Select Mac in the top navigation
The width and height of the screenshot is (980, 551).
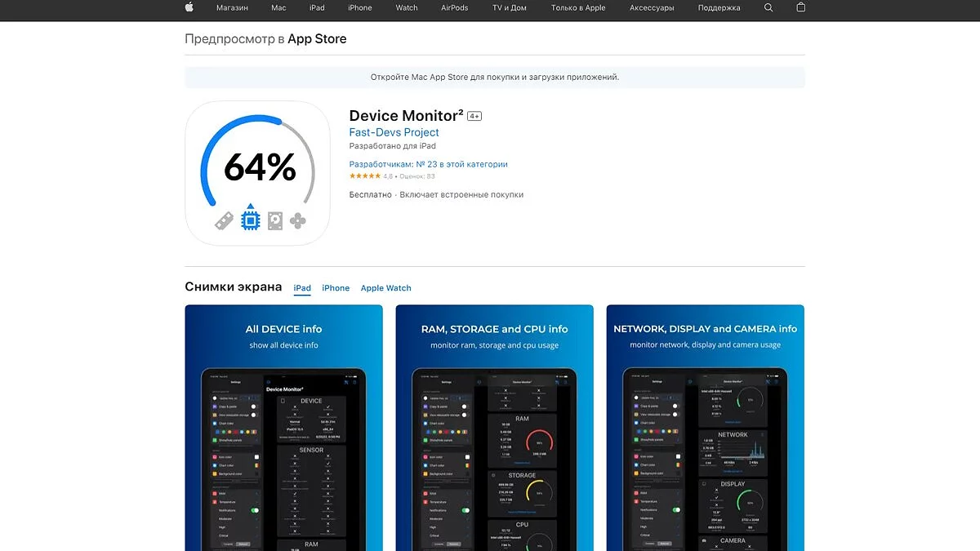pyautogui.click(x=278, y=8)
